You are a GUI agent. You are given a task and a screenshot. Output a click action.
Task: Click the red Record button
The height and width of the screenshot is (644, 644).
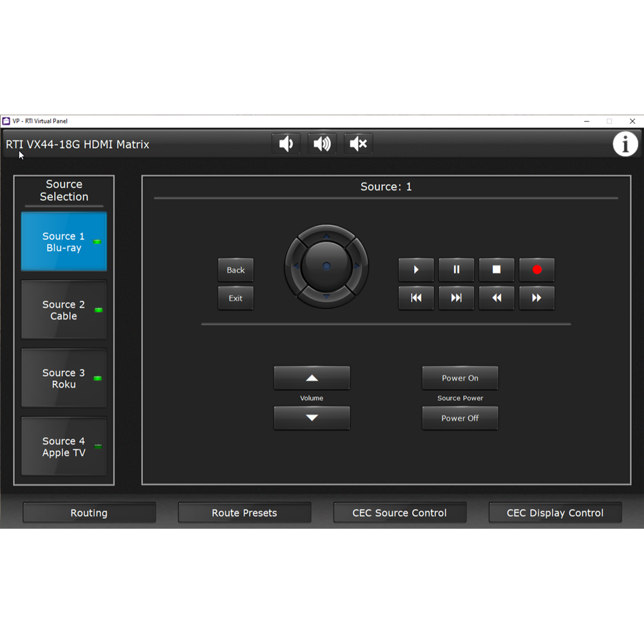537,270
